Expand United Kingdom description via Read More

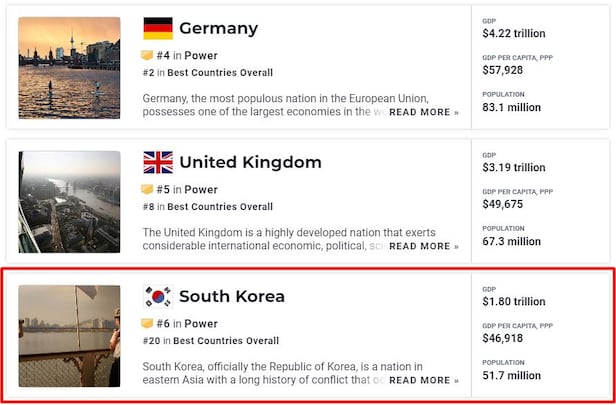pyautogui.click(x=424, y=246)
